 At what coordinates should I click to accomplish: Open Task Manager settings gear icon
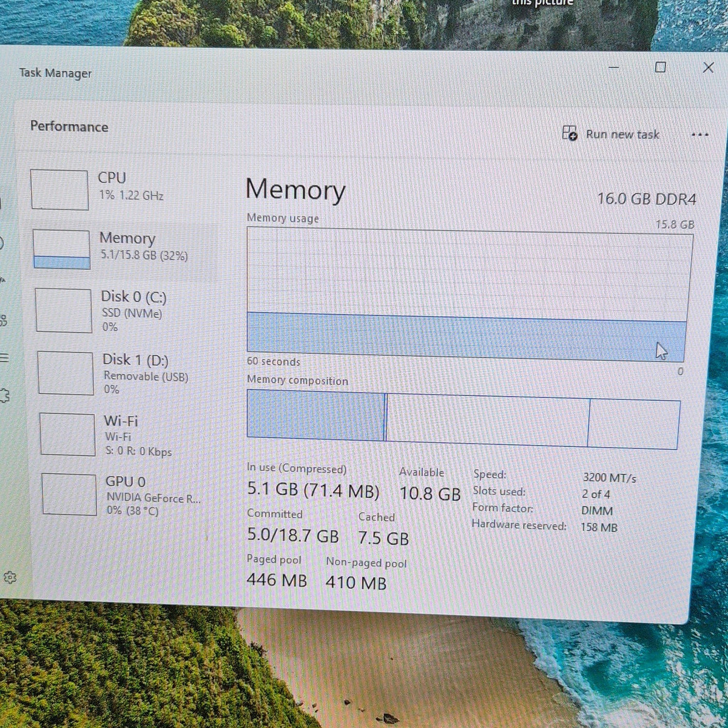(x=9, y=577)
